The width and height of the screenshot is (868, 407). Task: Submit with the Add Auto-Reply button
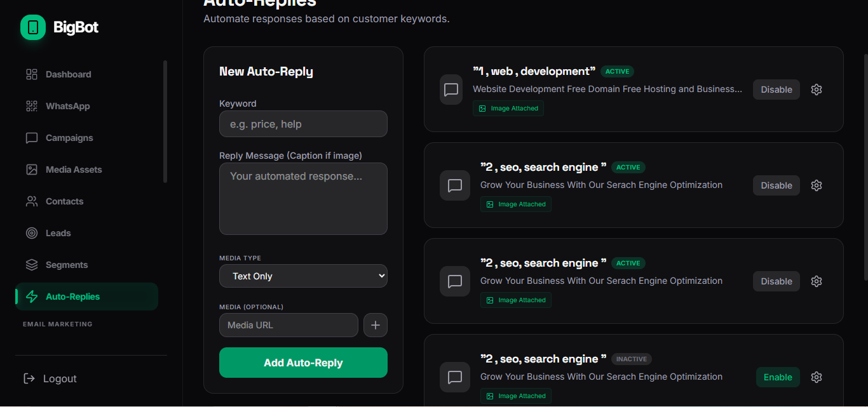tap(303, 363)
